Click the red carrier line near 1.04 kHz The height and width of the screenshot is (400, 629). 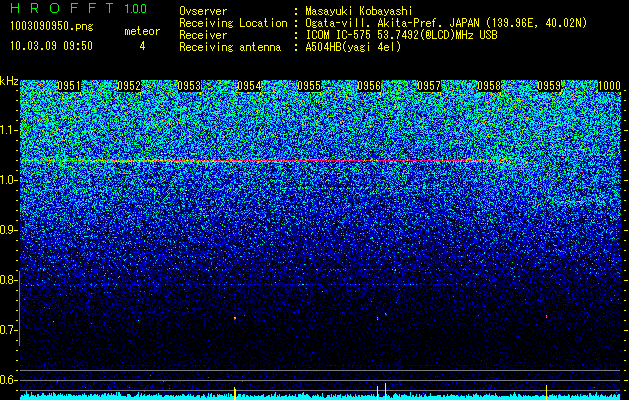tap(257, 161)
